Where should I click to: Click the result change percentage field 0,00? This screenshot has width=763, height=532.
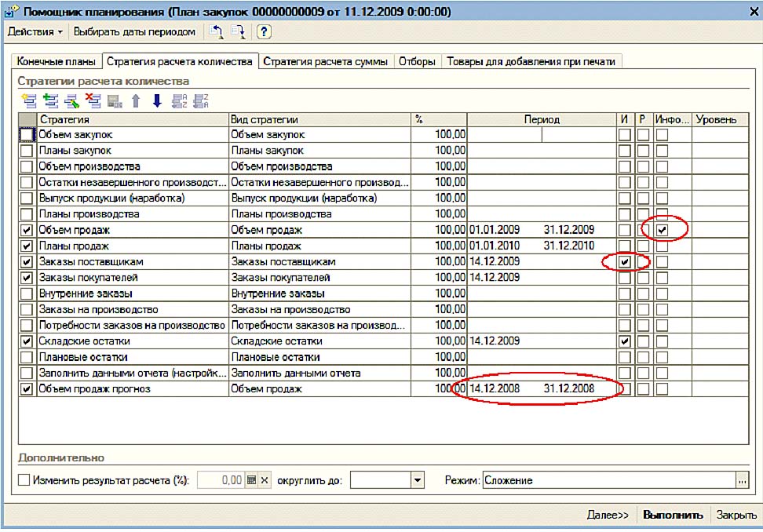coord(221,480)
